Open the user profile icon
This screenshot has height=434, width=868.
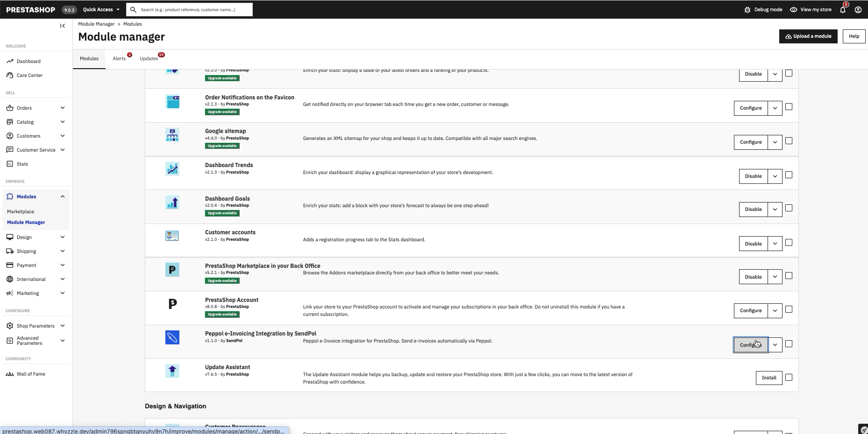coord(858,9)
